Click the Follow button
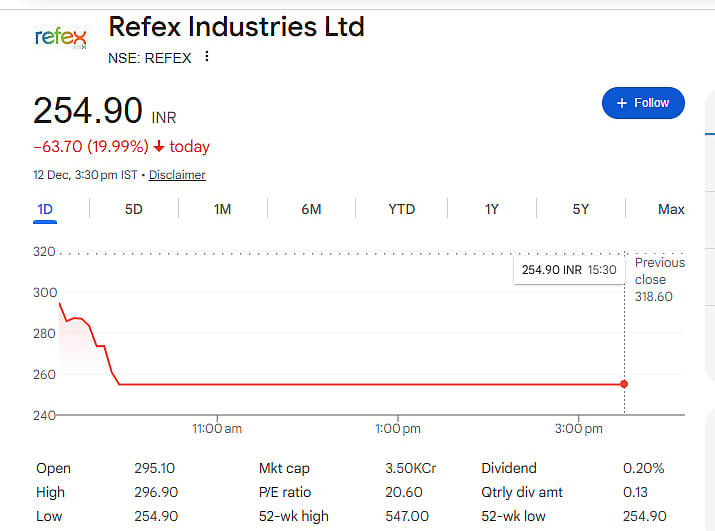The width and height of the screenshot is (715, 531). coord(643,103)
